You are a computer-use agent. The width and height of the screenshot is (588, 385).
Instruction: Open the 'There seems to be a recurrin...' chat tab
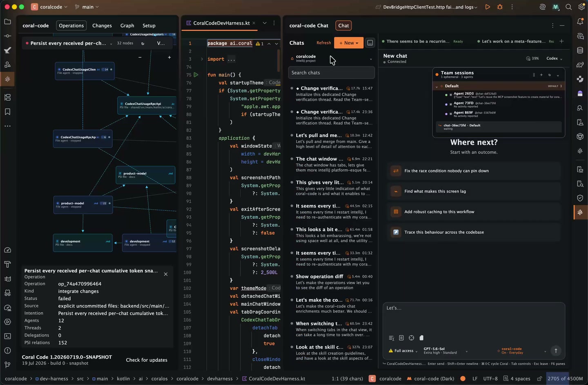pos(422,41)
